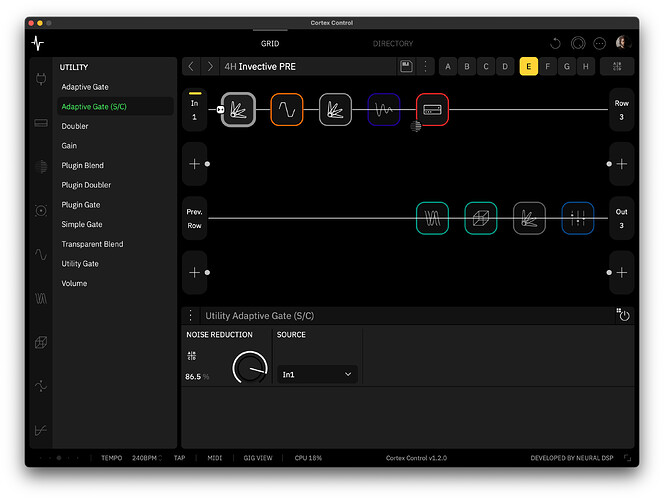
Task: Select the second gate block in row one
Action: (x=335, y=110)
